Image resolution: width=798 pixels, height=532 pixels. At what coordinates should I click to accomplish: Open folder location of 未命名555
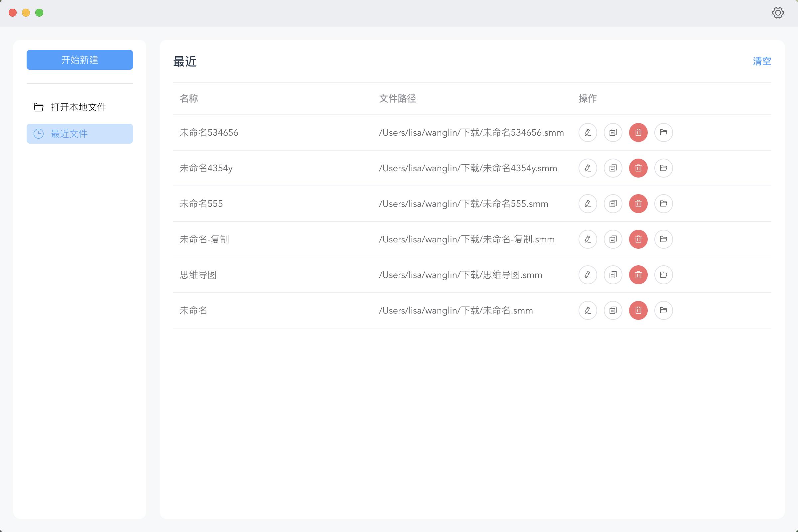click(664, 203)
